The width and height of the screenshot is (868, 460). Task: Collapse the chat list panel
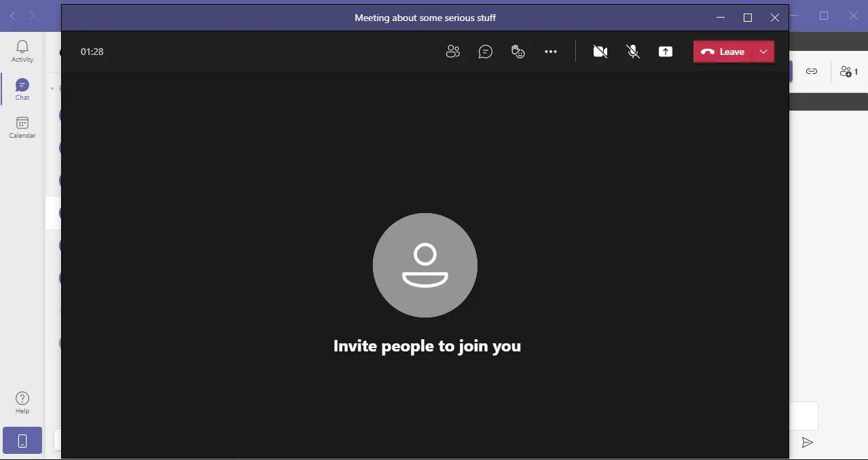[x=52, y=88]
